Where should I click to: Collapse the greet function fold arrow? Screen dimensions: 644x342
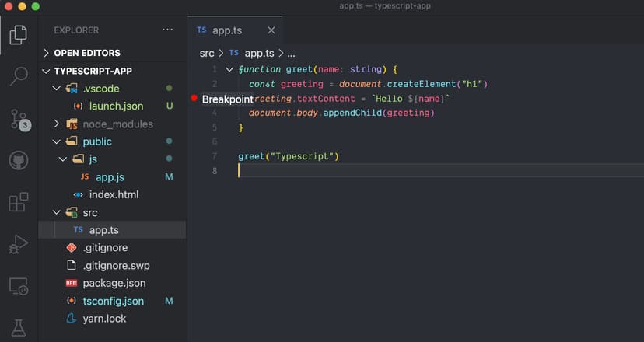point(229,69)
